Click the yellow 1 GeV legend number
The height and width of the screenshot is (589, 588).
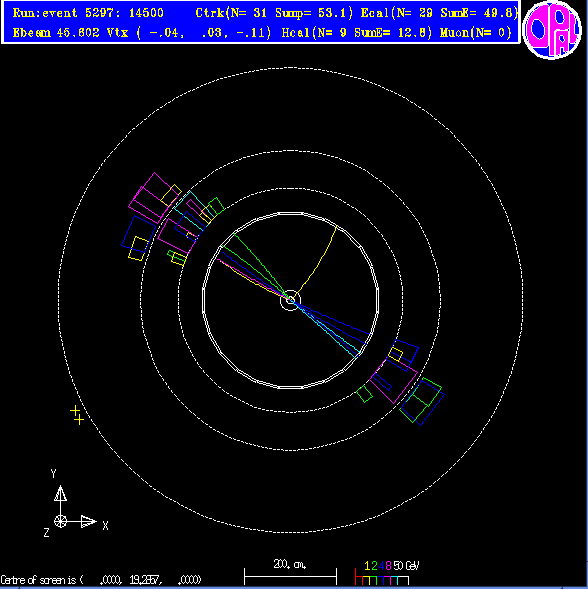pyautogui.click(x=367, y=566)
